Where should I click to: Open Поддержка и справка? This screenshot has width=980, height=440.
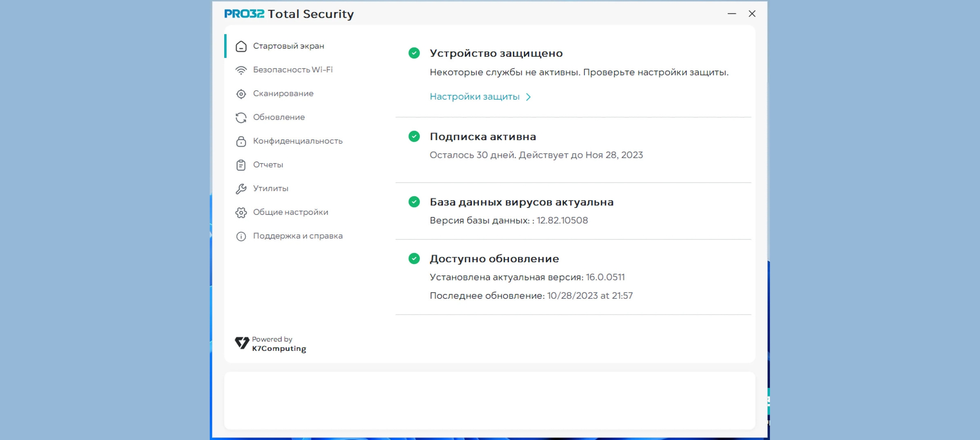tap(298, 236)
